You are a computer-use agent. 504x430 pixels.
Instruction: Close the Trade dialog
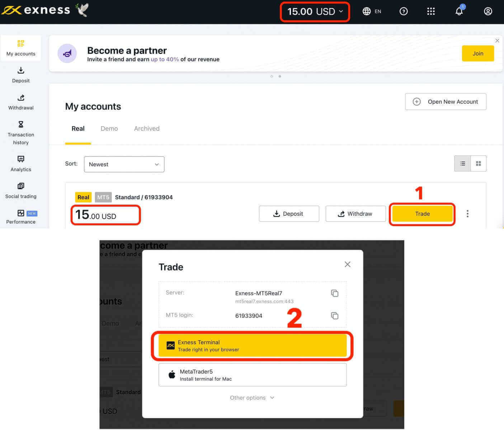tap(347, 264)
